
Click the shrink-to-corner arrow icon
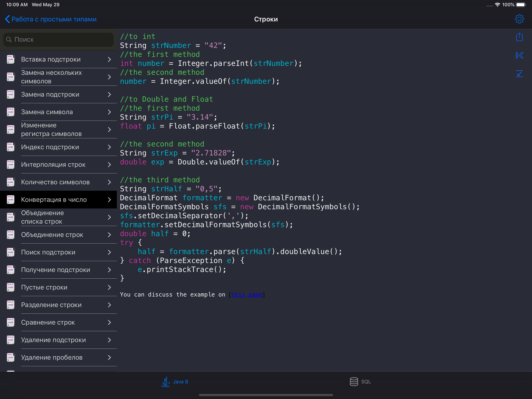[x=519, y=74]
